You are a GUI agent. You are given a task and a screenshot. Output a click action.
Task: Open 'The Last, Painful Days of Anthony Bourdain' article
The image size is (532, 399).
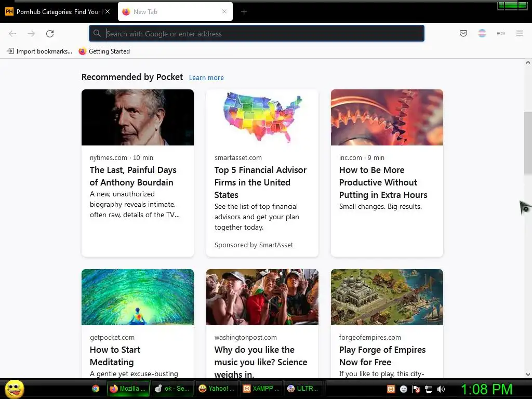[133, 176]
